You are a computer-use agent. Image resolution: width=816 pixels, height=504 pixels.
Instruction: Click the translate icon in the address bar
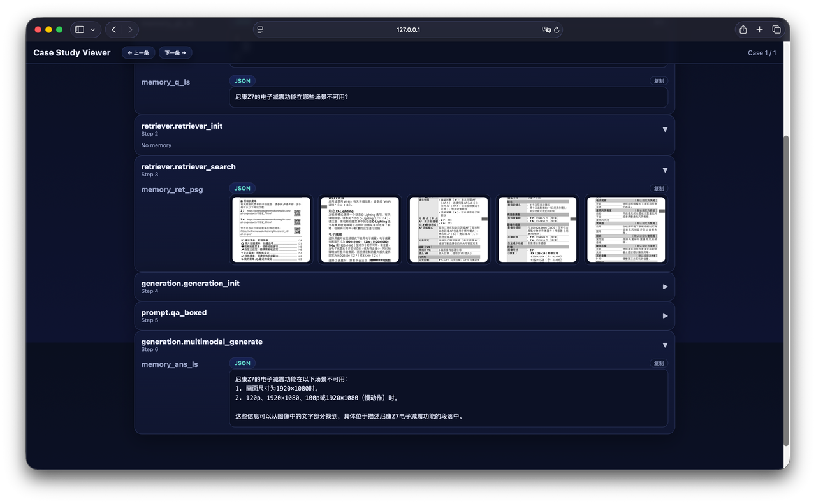(545, 29)
